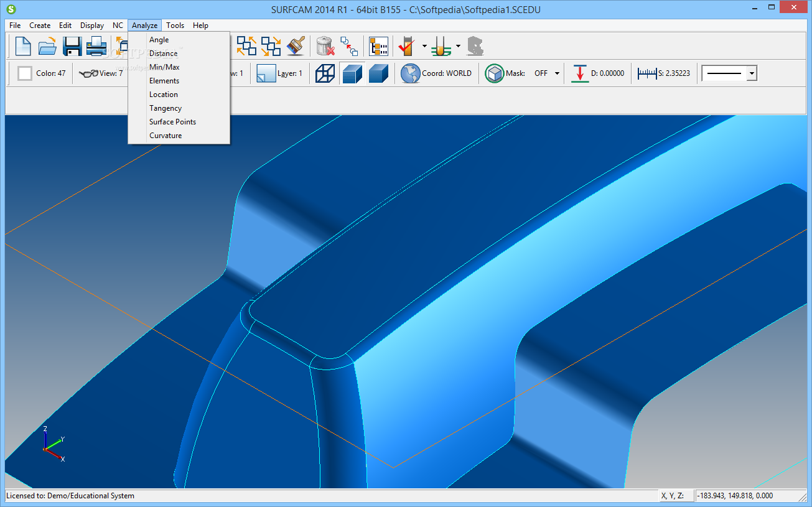Click the deselect icon with diagonal arrows
This screenshot has width=812, height=507.
click(x=271, y=46)
